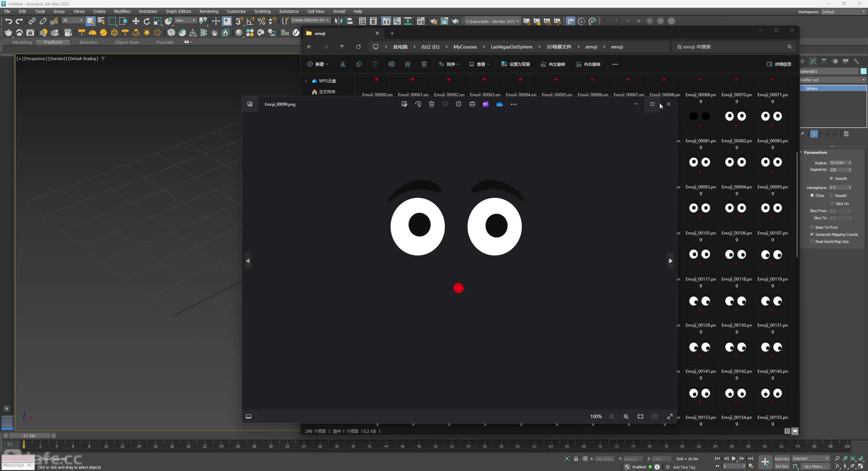Screen dimensions: 868x471
Task: Click the Set Key button
Action: [782, 467]
